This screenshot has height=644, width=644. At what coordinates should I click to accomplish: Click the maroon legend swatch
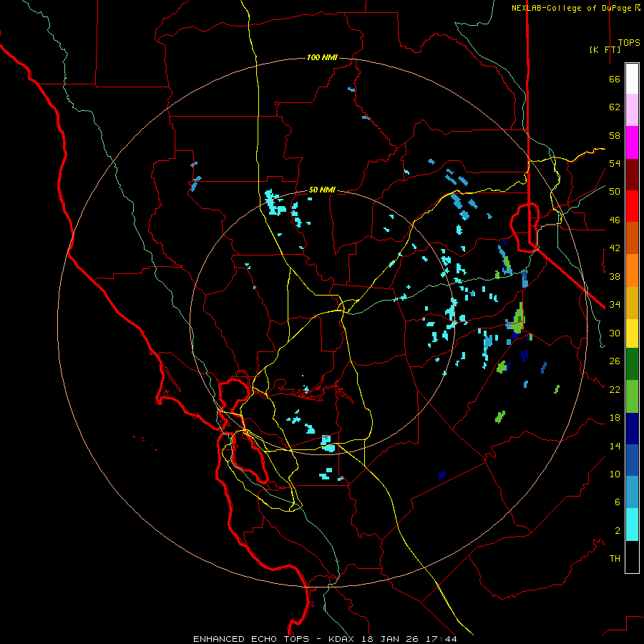pyautogui.click(x=632, y=174)
